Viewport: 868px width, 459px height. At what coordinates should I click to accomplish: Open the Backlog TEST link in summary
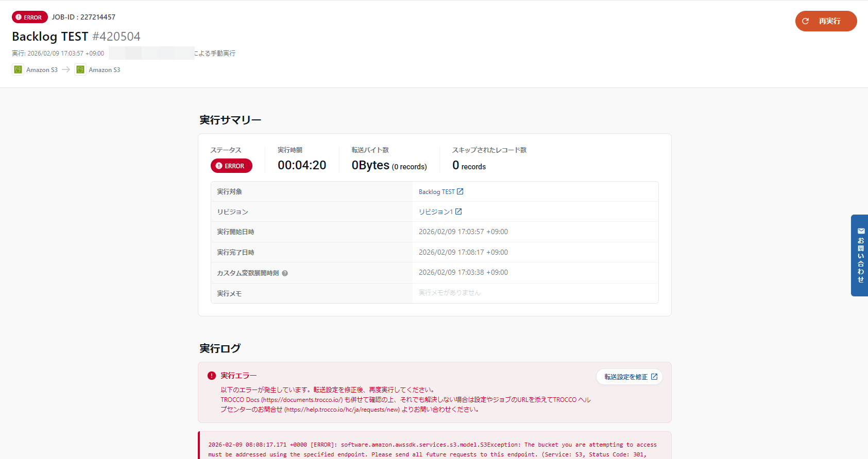click(x=441, y=191)
